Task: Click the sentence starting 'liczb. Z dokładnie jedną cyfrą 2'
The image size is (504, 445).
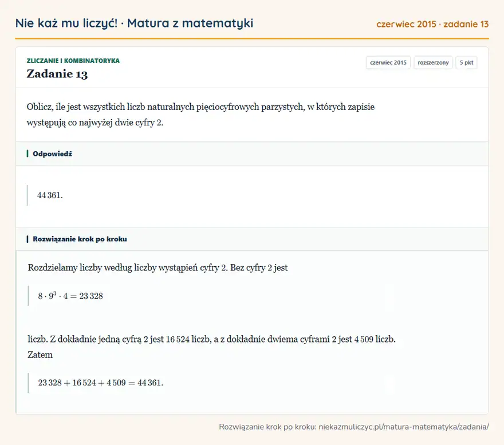Action: (x=211, y=339)
